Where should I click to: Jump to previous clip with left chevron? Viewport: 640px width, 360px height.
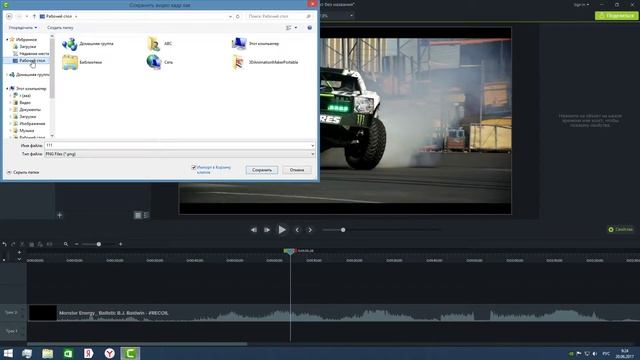click(x=297, y=230)
